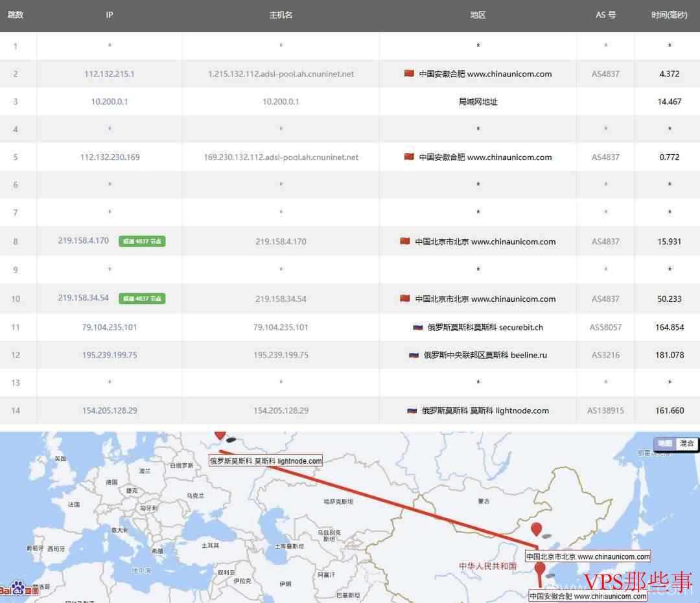Open the 195.239.199.75 link in IP column
The image size is (700, 603).
110,355
